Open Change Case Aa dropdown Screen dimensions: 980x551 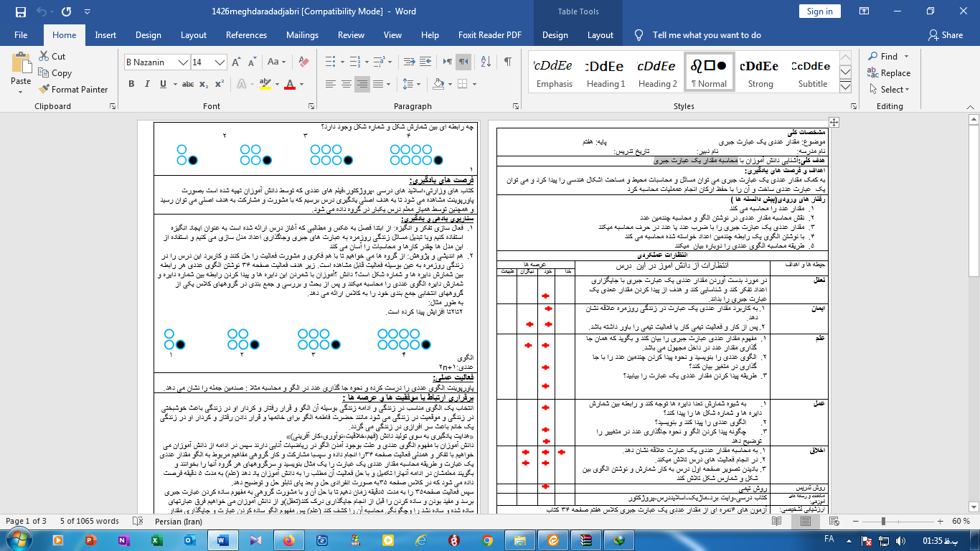point(275,62)
